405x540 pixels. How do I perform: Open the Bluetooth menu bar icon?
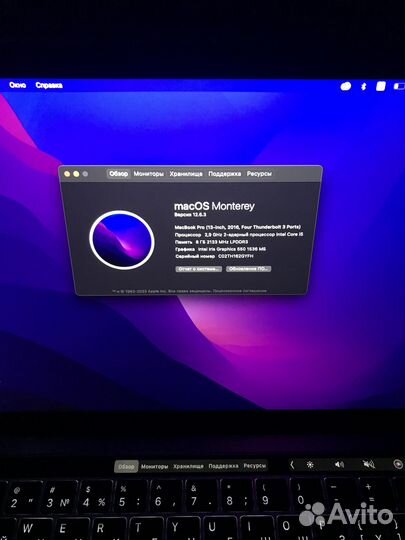pyautogui.click(x=364, y=86)
